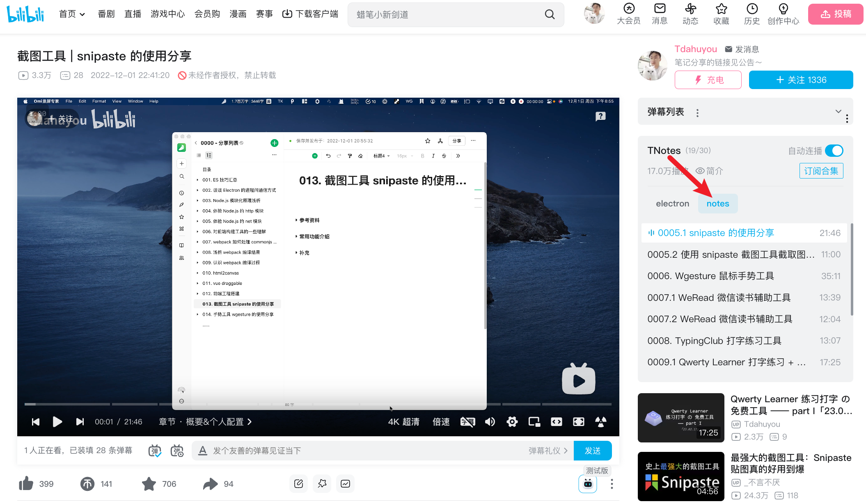Screen dimensions: 866x504
Task: Open the 历史 history icon
Action: [752, 14]
